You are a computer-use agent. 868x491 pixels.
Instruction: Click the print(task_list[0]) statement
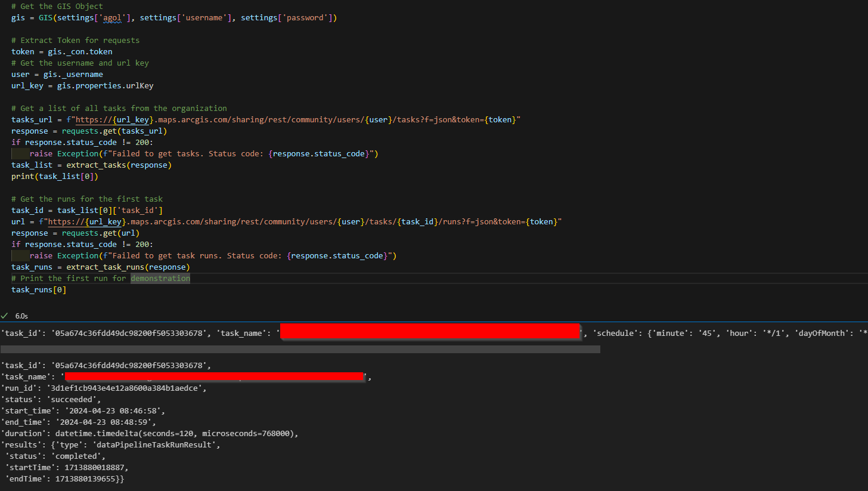click(54, 176)
